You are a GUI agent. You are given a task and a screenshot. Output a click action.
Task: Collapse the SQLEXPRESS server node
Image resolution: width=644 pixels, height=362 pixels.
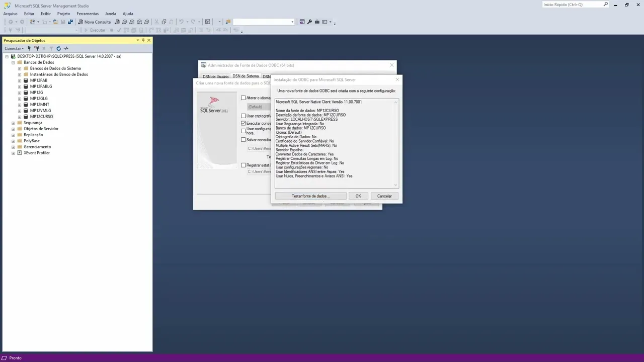(x=7, y=56)
